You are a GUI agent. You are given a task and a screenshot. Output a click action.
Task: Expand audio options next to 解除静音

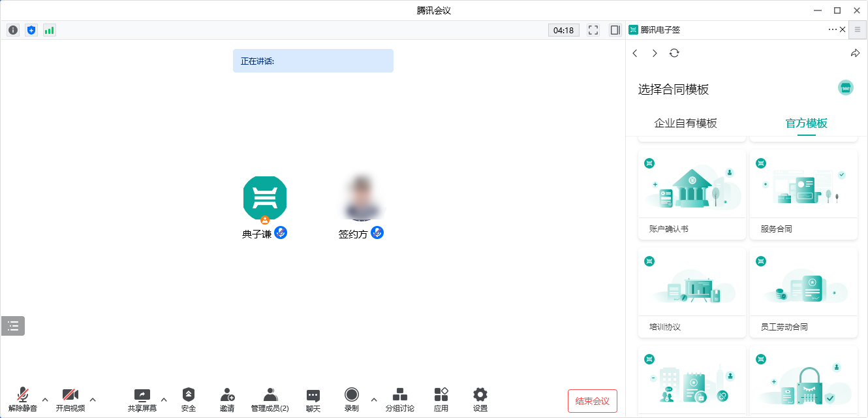(x=45, y=400)
